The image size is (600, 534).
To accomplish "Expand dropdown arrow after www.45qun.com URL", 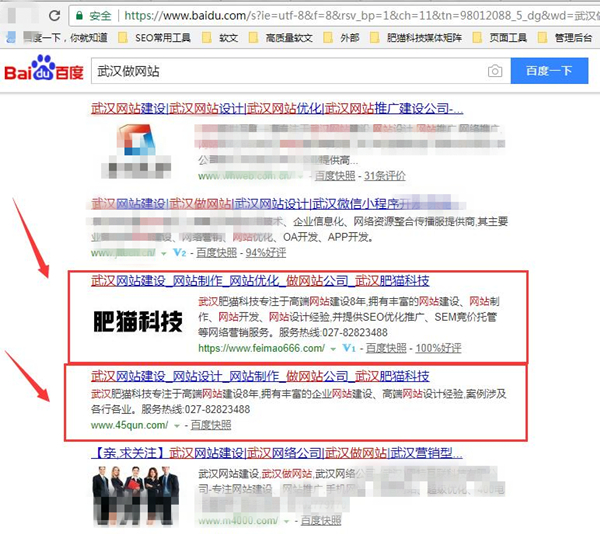I will pos(176,426).
